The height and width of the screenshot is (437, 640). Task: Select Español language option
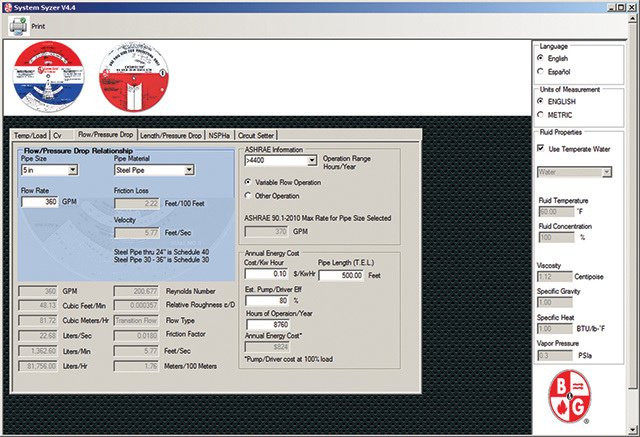tap(541, 72)
